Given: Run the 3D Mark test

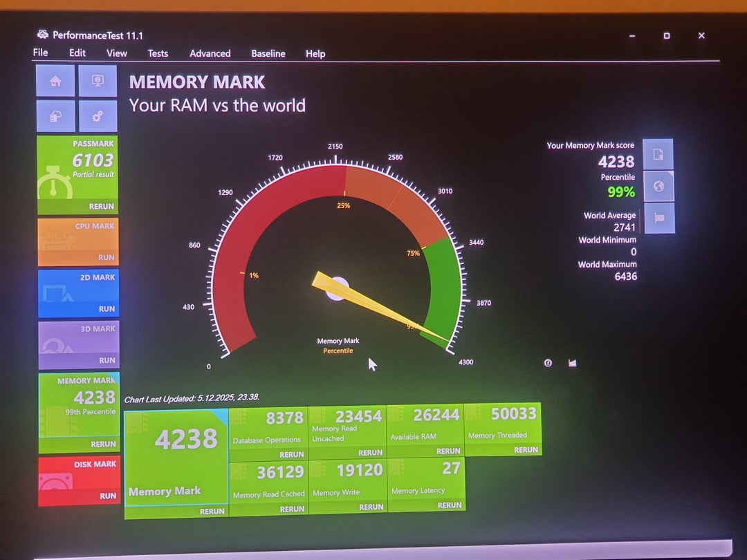Looking at the screenshot, I should tap(107, 360).
